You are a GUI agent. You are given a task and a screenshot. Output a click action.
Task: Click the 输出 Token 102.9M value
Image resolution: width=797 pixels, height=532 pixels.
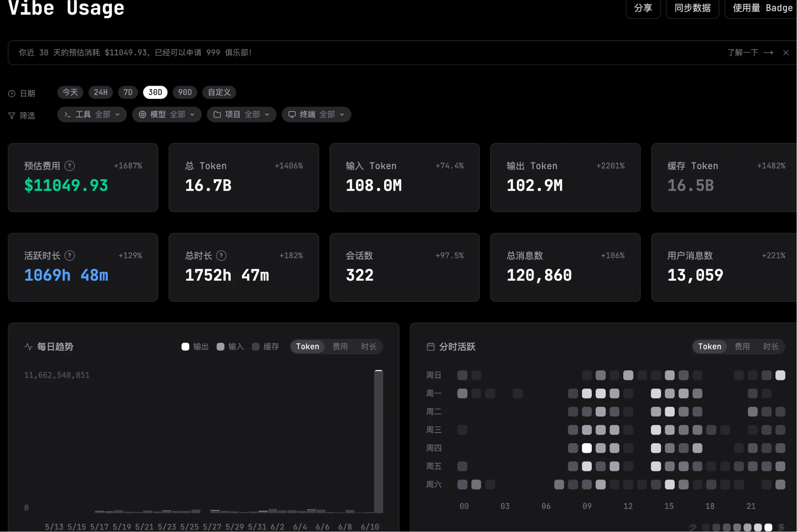point(535,186)
